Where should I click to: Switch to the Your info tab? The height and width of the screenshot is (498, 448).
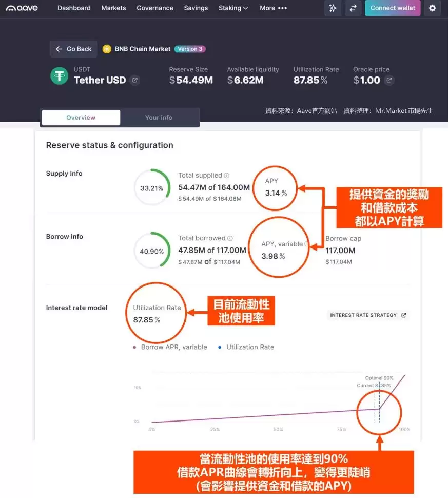coord(159,118)
